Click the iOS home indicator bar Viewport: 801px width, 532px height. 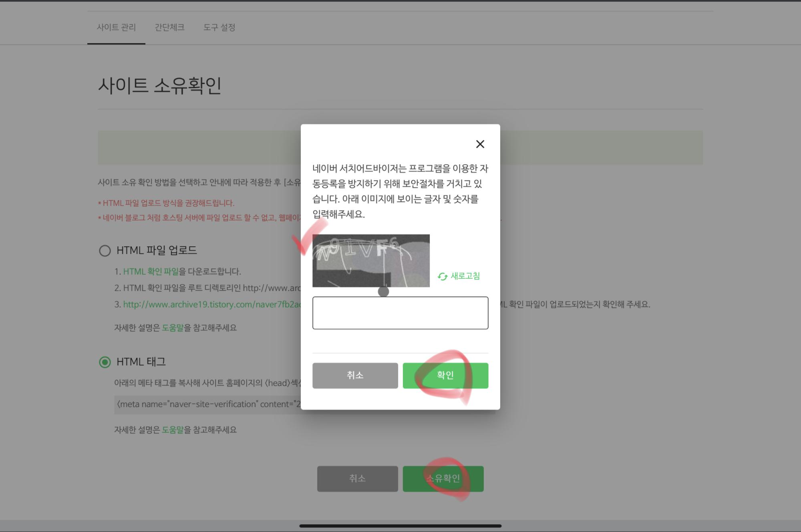pyautogui.click(x=400, y=526)
